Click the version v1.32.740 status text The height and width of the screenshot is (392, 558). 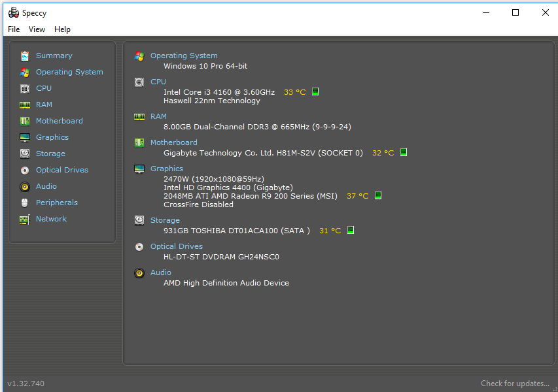pyautogui.click(x=26, y=384)
